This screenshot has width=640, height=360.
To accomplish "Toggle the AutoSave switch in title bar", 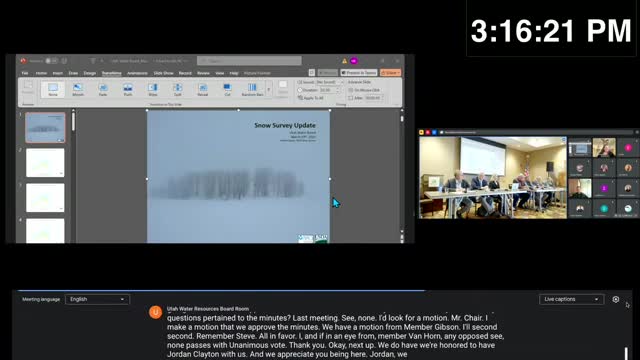I will point(51,61).
